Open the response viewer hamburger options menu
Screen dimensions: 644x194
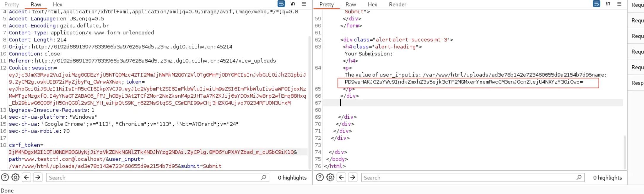coord(619,4)
